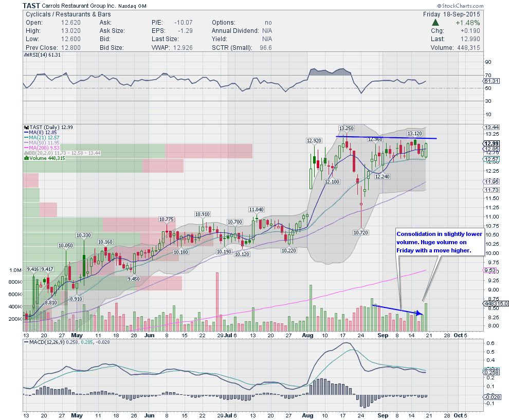Click the green volume bars legend icon

[27, 158]
